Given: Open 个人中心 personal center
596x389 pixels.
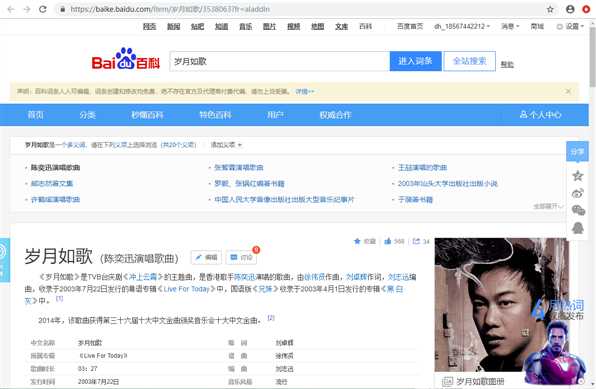Looking at the screenshot, I should tap(541, 115).
